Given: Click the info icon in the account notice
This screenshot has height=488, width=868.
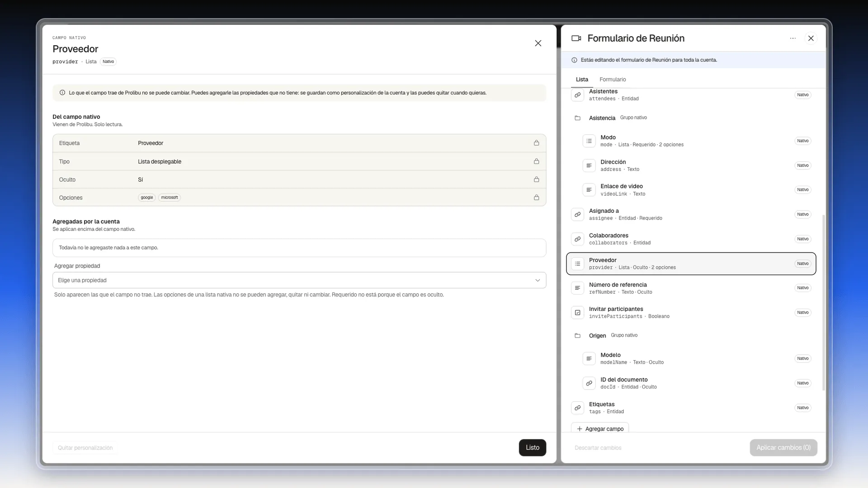Looking at the screenshot, I should click(x=574, y=60).
